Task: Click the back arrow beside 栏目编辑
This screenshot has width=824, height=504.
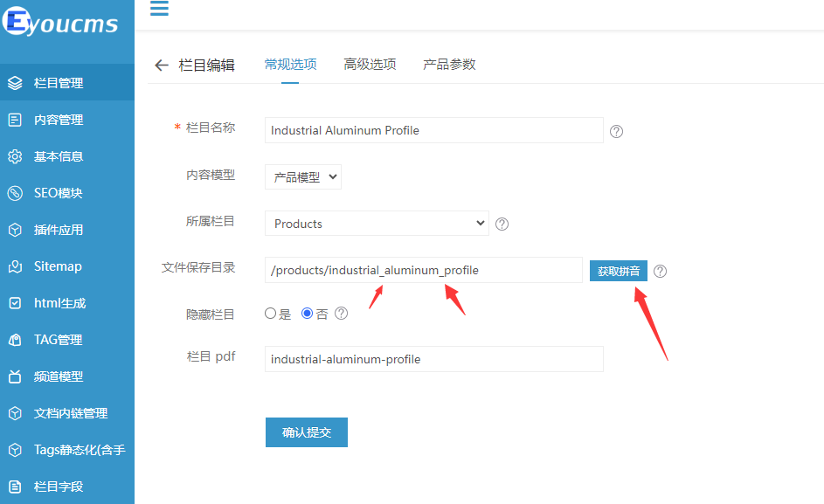Action: coord(162,66)
